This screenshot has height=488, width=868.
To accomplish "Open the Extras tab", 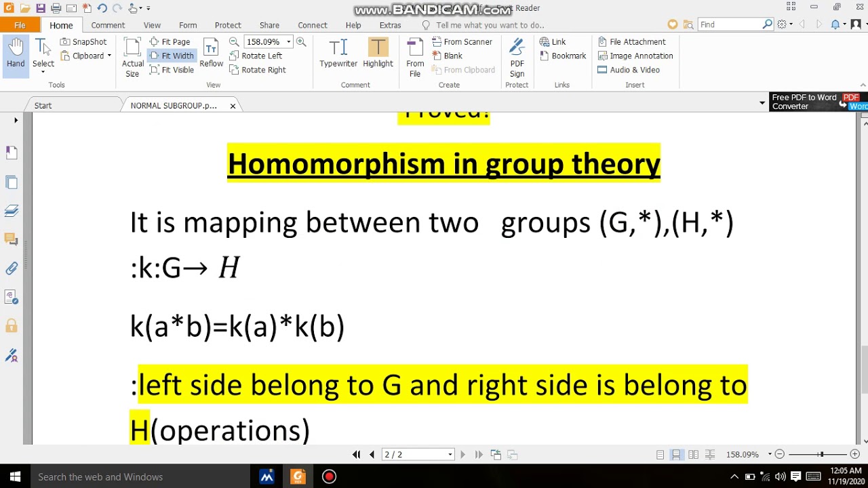I will [x=390, y=25].
